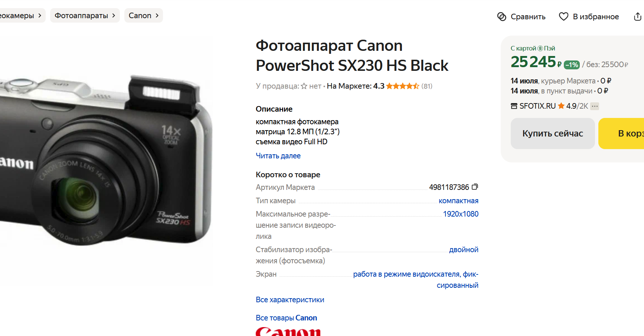The width and height of the screenshot is (644, 336).
Task: Open Все товары Canon link
Action: 286,318
